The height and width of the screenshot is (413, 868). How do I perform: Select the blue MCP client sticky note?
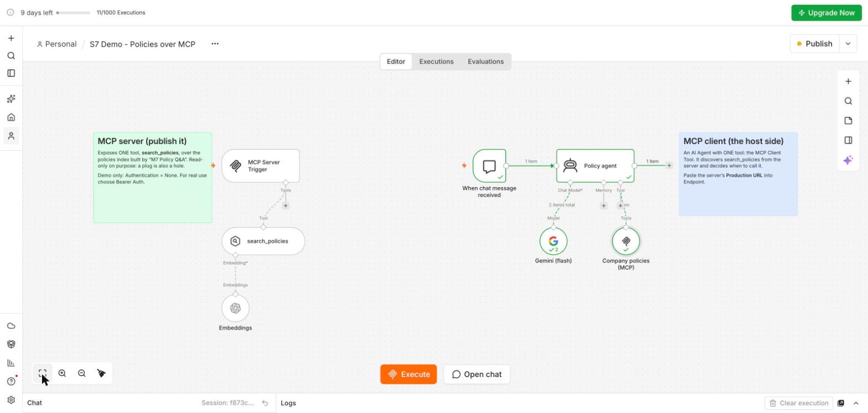738,174
